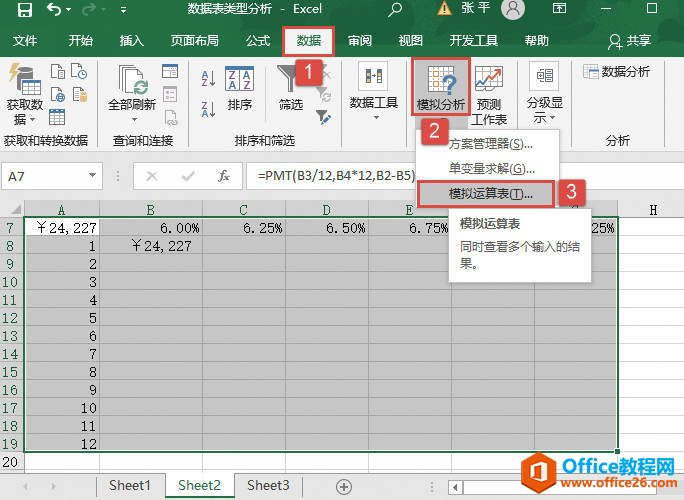
Task: Open Customize Quick Access Toolbar dropdown
Action: (123, 10)
